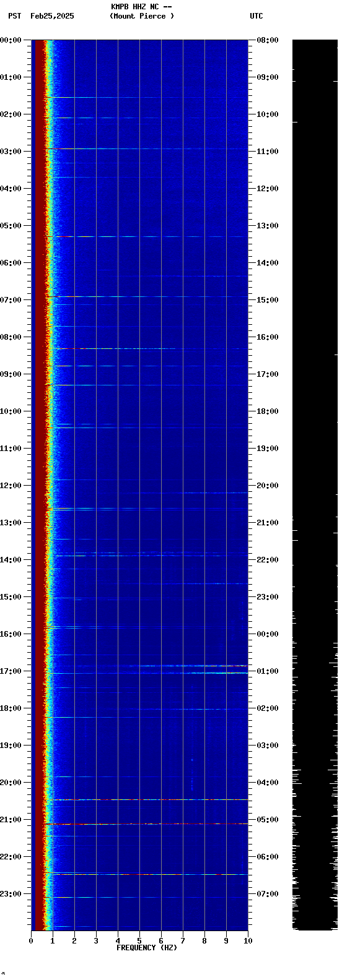This screenshot has height=980, width=342.
Task: Click the '10' frequency axis tick label
Action: coord(248,941)
